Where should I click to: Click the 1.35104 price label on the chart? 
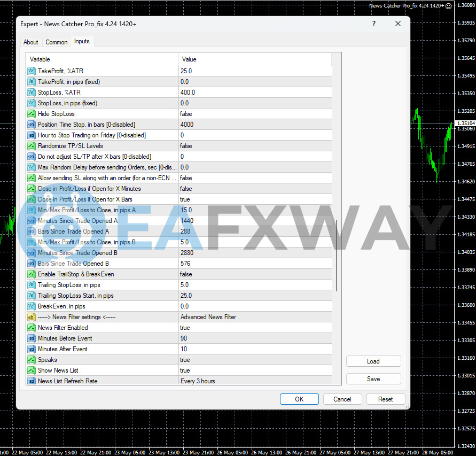pos(466,123)
